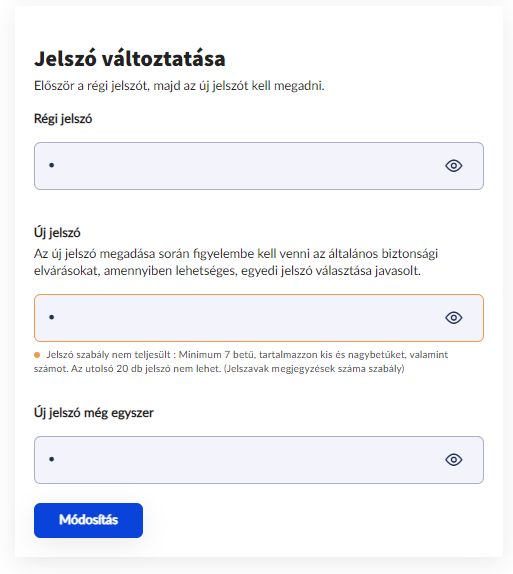The image size is (513, 574).
Task: Click the Új jelszó field label
Action: (57, 233)
